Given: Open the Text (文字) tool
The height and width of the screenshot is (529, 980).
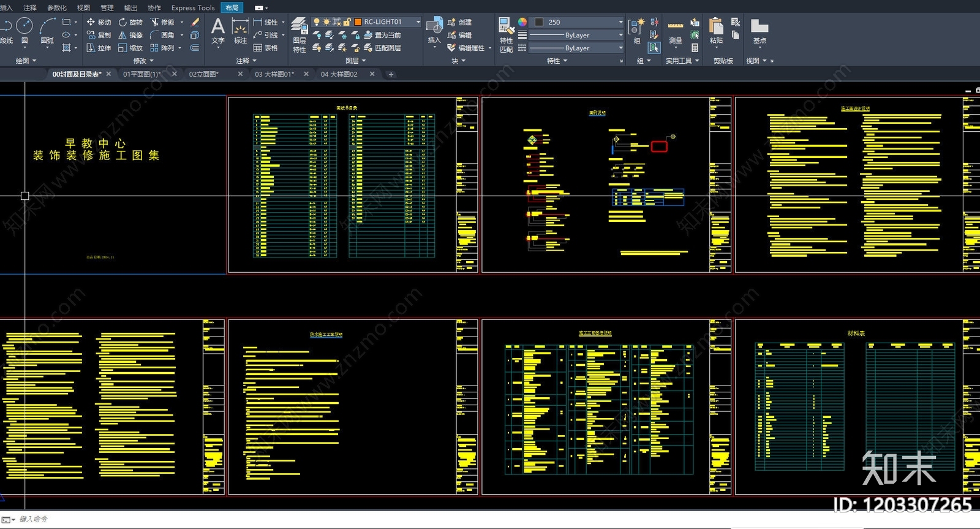Looking at the screenshot, I should tap(217, 31).
